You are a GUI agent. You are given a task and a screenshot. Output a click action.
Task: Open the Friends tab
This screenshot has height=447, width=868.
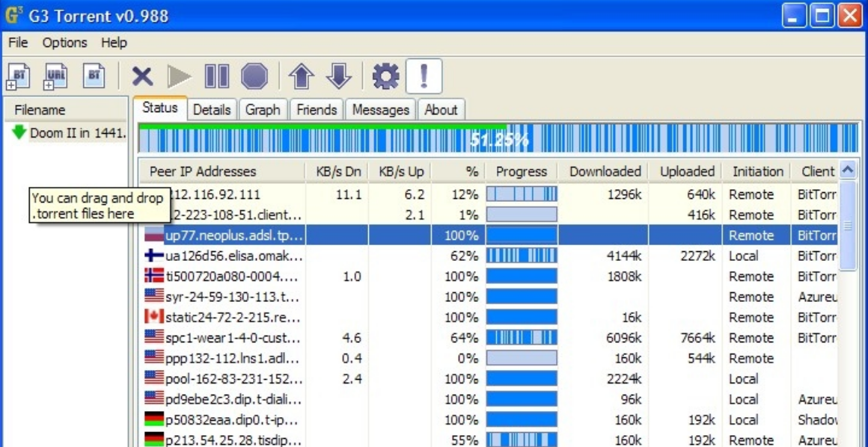point(317,110)
